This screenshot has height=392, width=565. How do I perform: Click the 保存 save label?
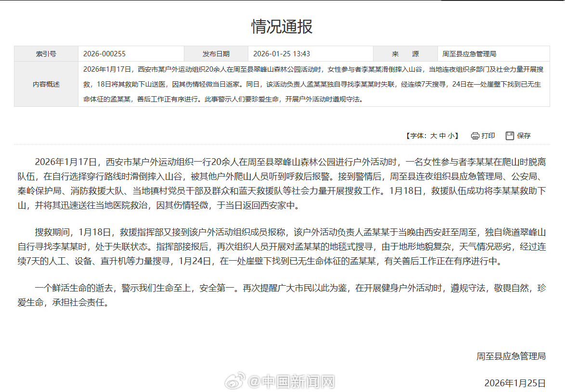click(x=523, y=136)
